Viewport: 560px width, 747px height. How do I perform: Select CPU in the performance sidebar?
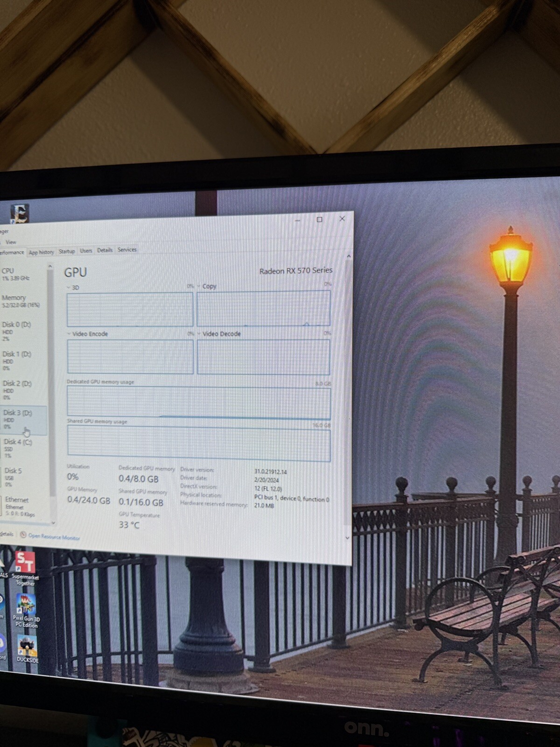(x=23, y=274)
